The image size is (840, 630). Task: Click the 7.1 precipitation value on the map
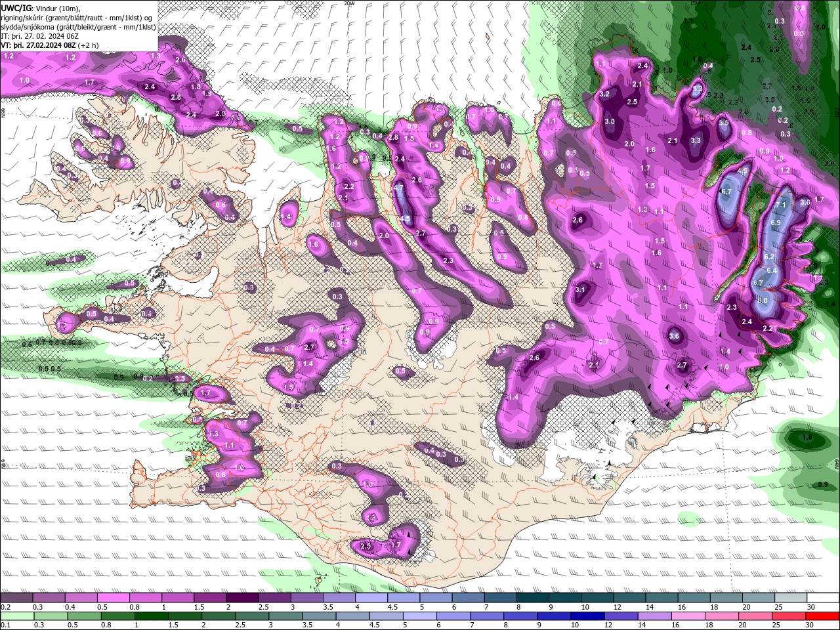click(x=780, y=205)
